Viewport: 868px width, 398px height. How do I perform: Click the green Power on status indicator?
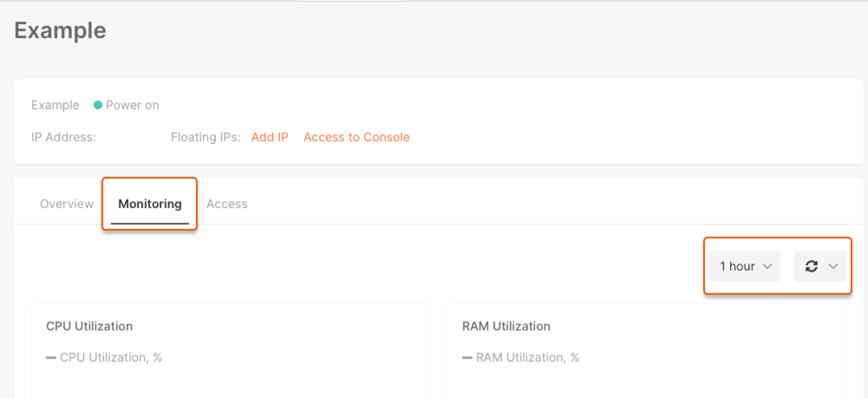pos(98,105)
